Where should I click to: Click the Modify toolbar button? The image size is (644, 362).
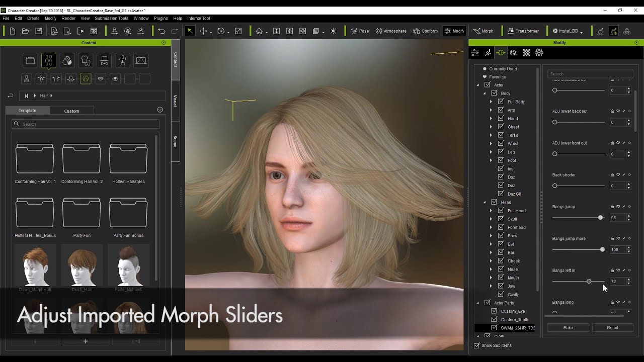tap(454, 31)
